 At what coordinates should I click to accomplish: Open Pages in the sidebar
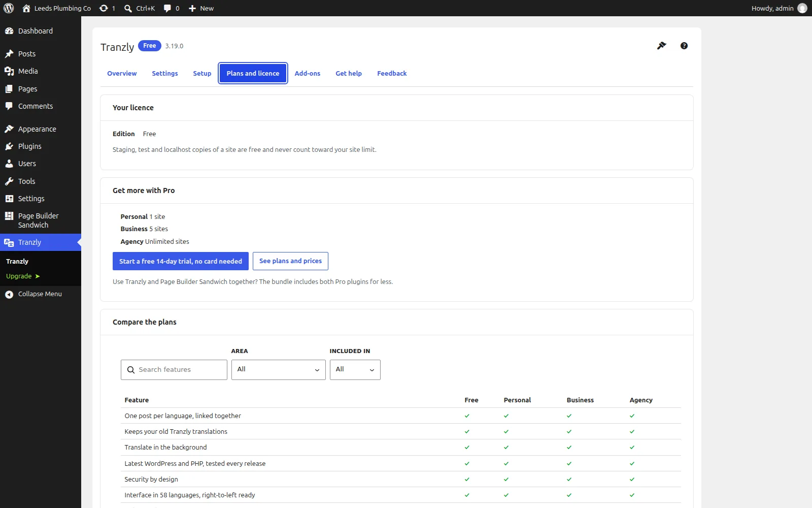coord(41,89)
